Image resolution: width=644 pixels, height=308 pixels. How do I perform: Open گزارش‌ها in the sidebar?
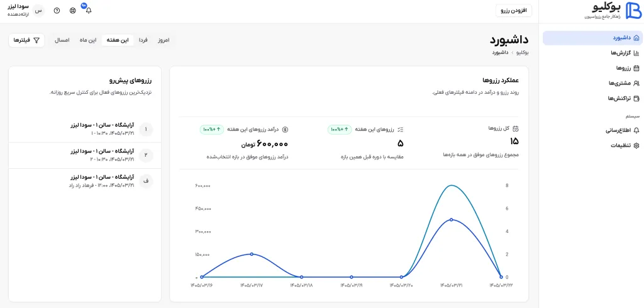592,53
